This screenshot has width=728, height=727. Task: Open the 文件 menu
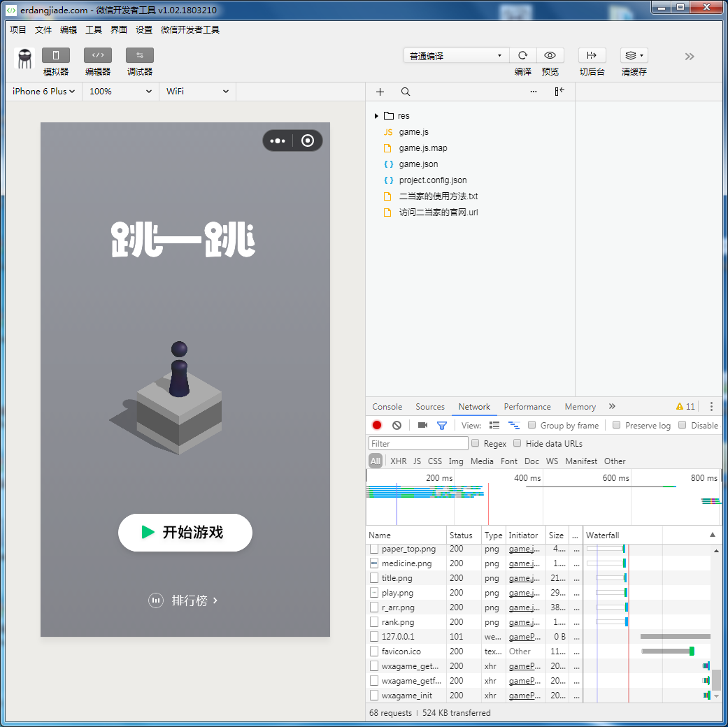click(x=43, y=30)
